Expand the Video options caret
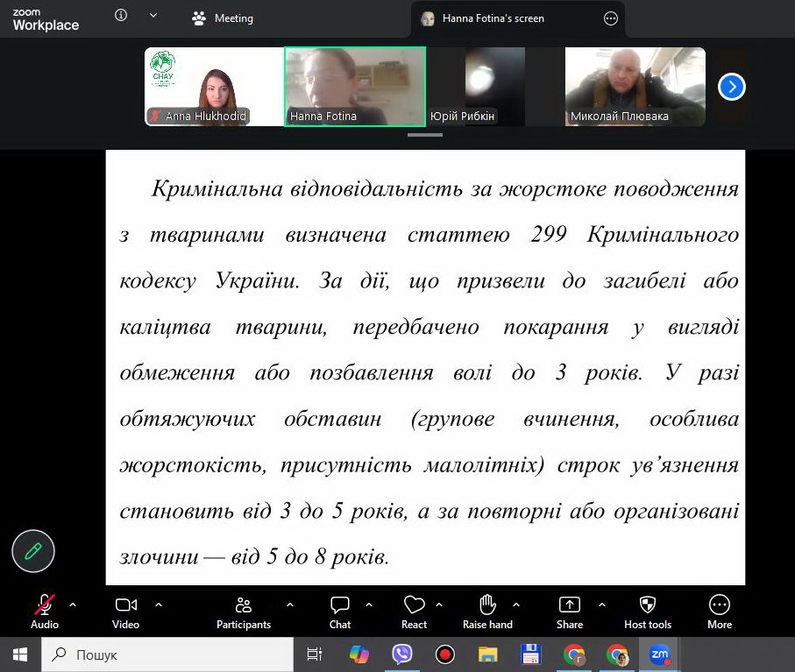Image resolution: width=795 pixels, height=672 pixels. click(x=159, y=605)
